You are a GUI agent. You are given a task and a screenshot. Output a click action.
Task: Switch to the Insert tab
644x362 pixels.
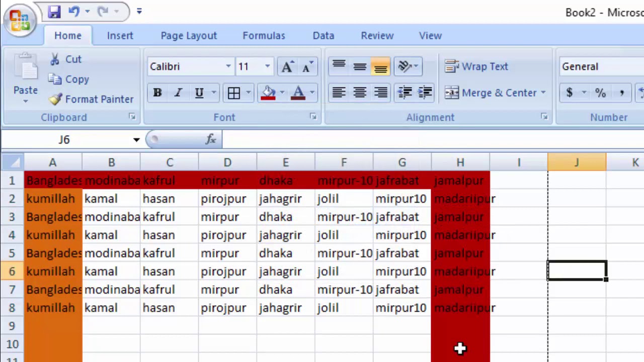[x=120, y=36]
